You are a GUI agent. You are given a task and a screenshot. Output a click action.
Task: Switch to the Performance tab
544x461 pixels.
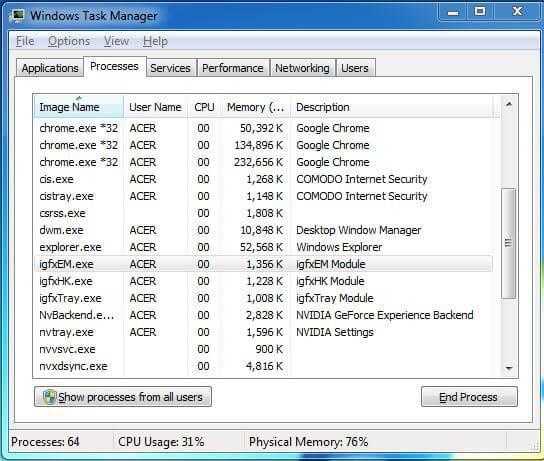pos(232,68)
